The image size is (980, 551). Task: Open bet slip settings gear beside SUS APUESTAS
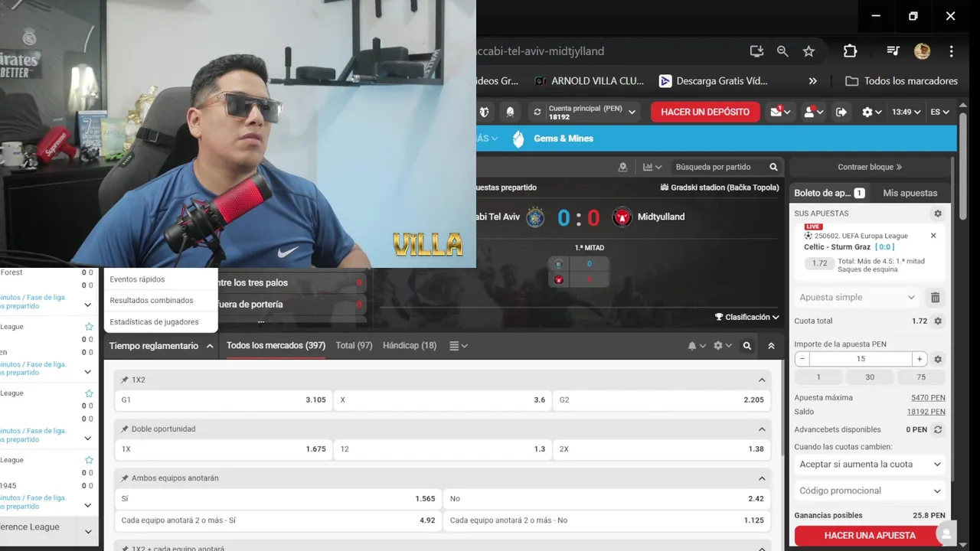pos(937,214)
